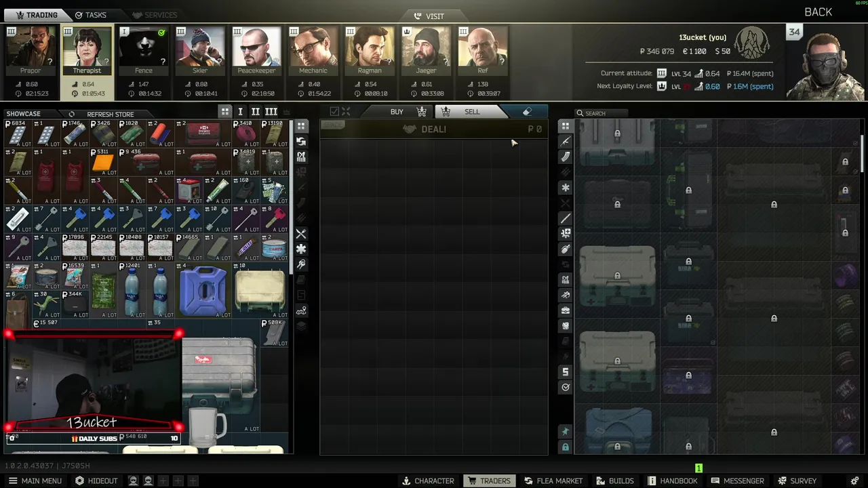Select food fork-and-knife category in store sidebar

[x=301, y=234]
